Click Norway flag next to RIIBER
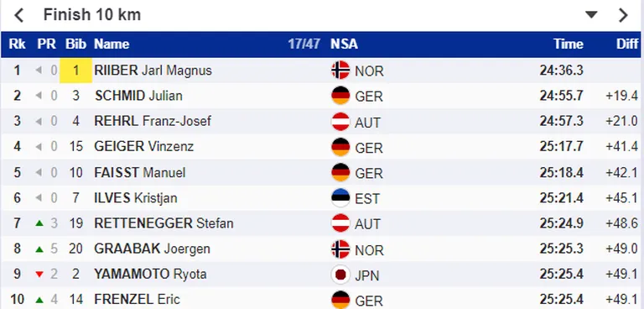Viewport: 644px width, 309px height. [340, 71]
